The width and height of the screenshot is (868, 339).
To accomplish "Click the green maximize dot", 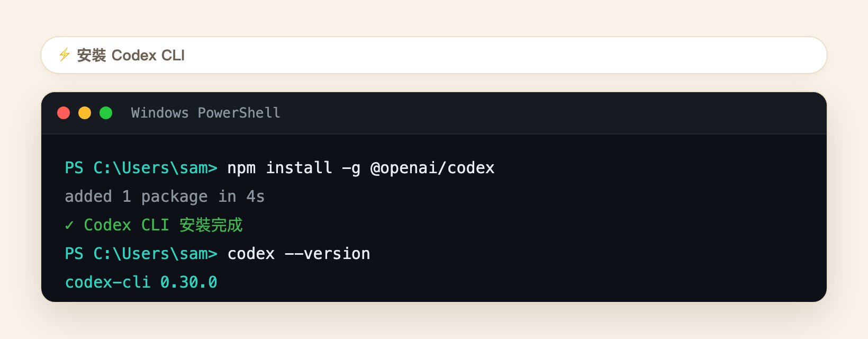I will (106, 113).
